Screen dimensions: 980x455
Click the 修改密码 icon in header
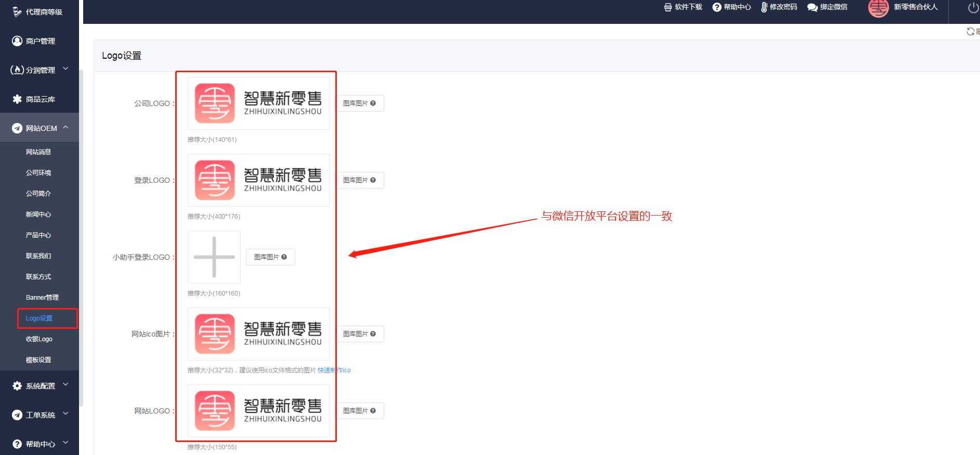(x=764, y=7)
